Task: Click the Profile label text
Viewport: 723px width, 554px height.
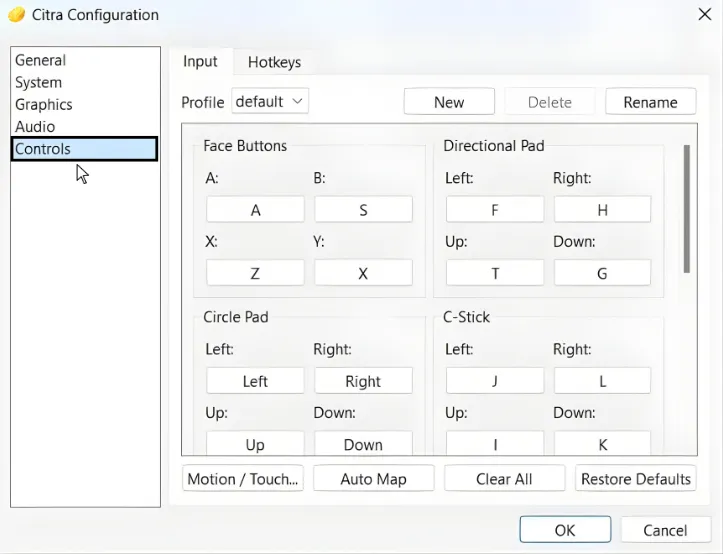Action: click(x=202, y=102)
